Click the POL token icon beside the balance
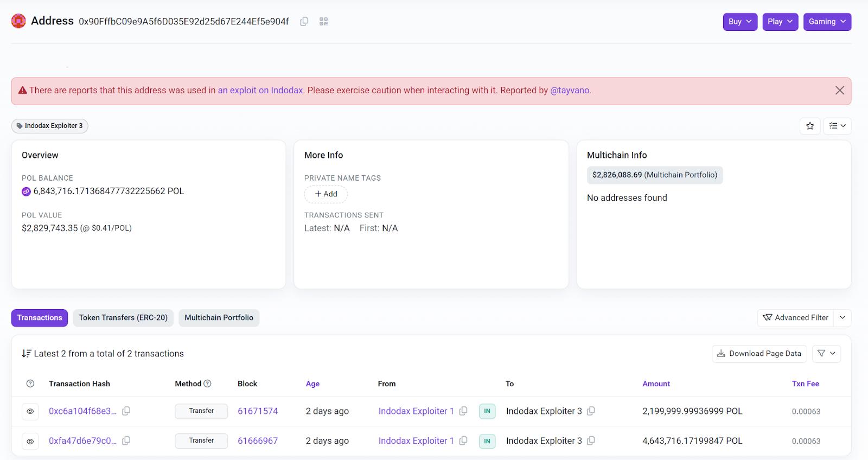This screenshot has width=868, height=460. [26, 191]
